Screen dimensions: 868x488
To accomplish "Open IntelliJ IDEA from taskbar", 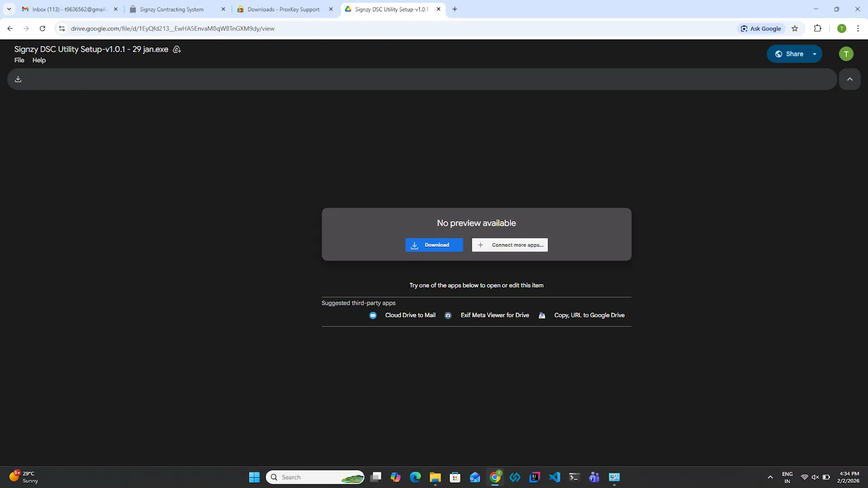I will [x=534, y=477].
